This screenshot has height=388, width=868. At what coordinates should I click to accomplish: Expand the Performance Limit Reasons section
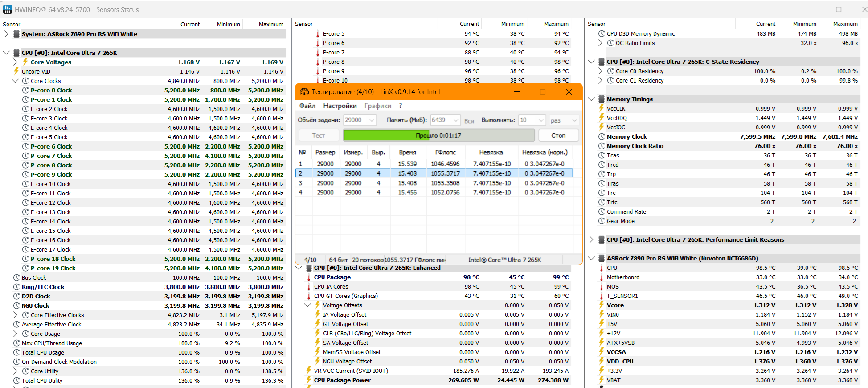591,239
